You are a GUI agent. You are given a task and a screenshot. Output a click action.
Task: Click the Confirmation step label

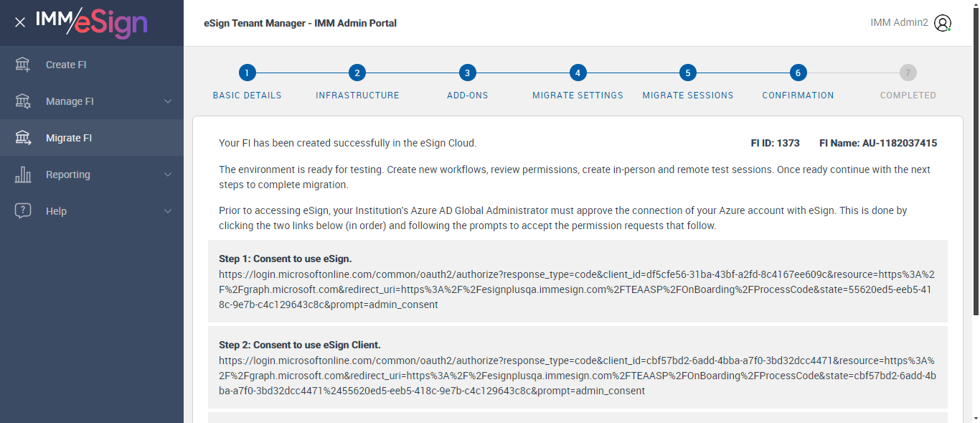coord(798,95)
